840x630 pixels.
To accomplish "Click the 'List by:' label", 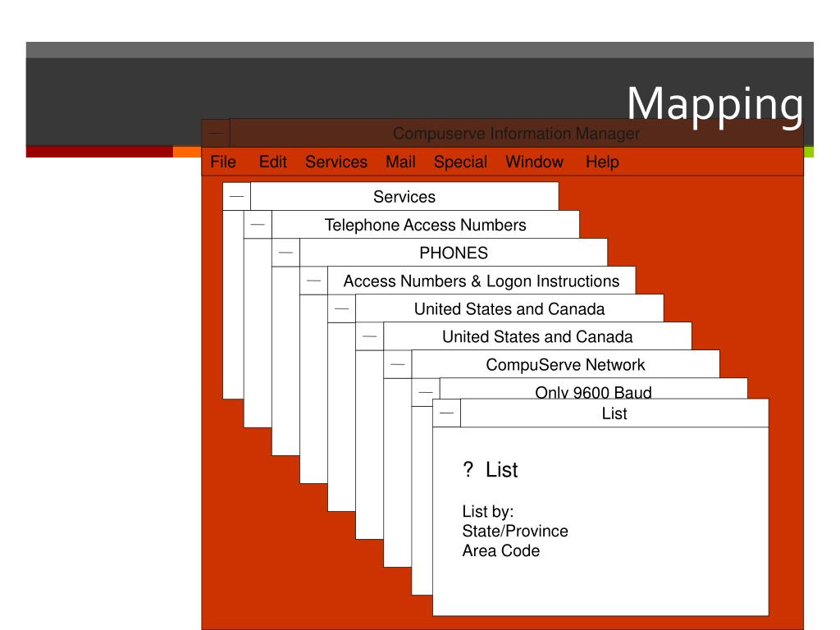I will 487,511.
